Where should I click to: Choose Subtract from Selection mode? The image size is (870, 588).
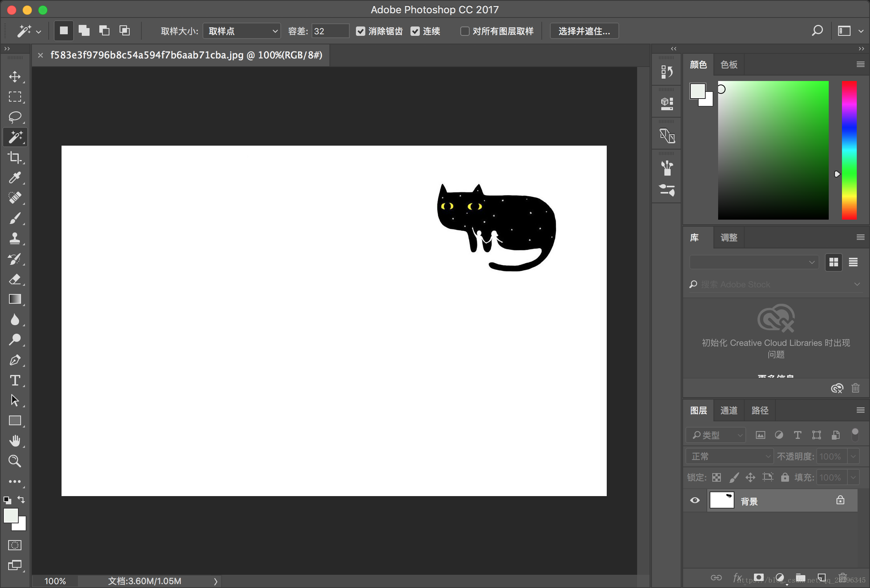tap(104, 31)
